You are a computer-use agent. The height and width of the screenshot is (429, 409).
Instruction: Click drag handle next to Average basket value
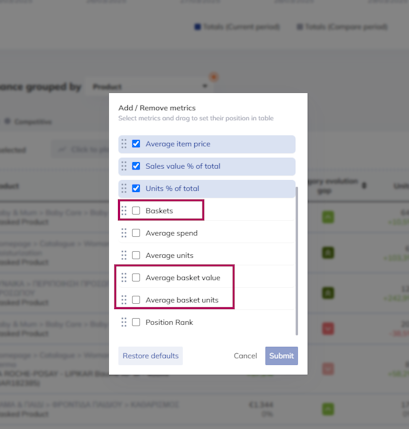tap(124, 278)
